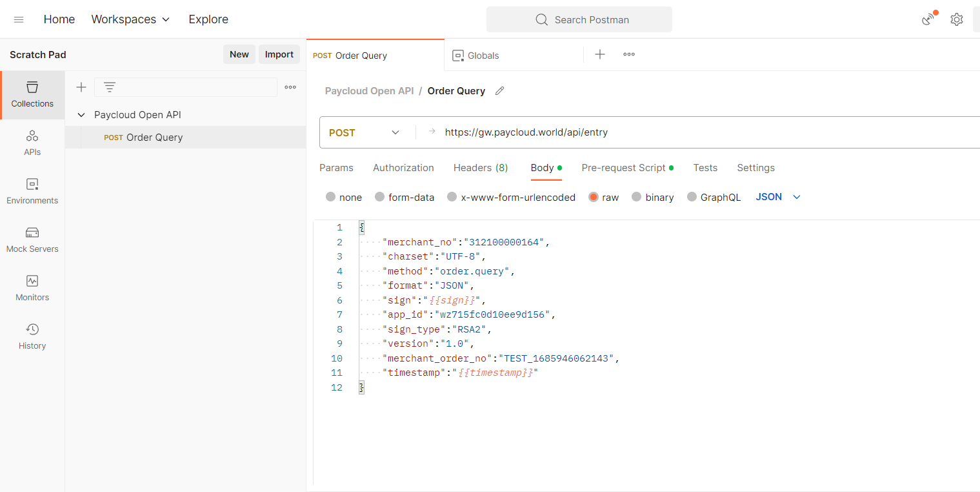Click the New button
Viewport: 980px width, 492px height.
point(239,54)
